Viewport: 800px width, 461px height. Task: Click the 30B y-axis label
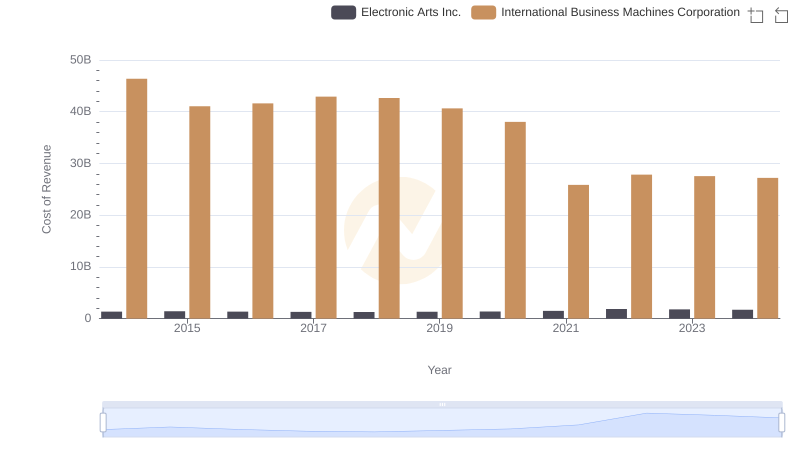coord(81,163)
